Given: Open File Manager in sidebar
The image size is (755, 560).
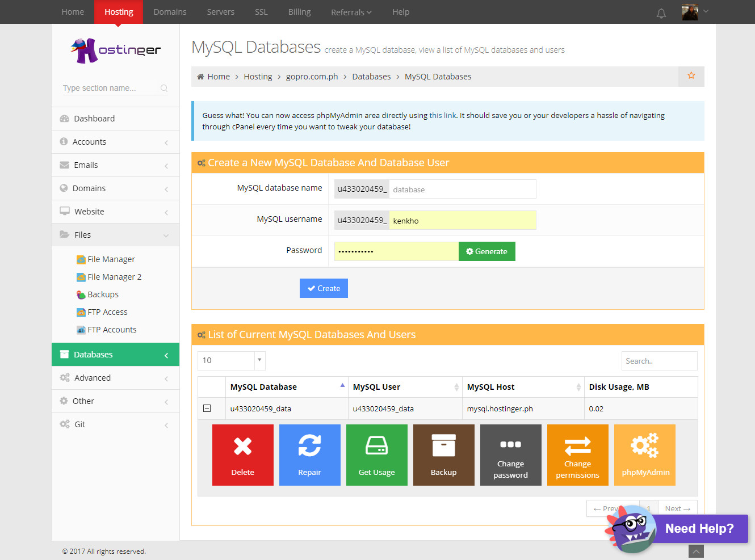Looking at the screenshot, I should pos(106,259).
